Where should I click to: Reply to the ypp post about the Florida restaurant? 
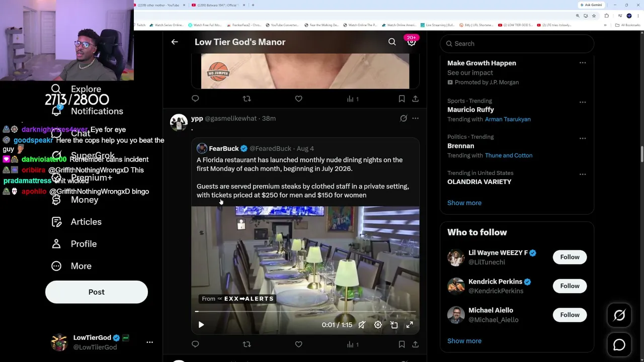[195, 344]
